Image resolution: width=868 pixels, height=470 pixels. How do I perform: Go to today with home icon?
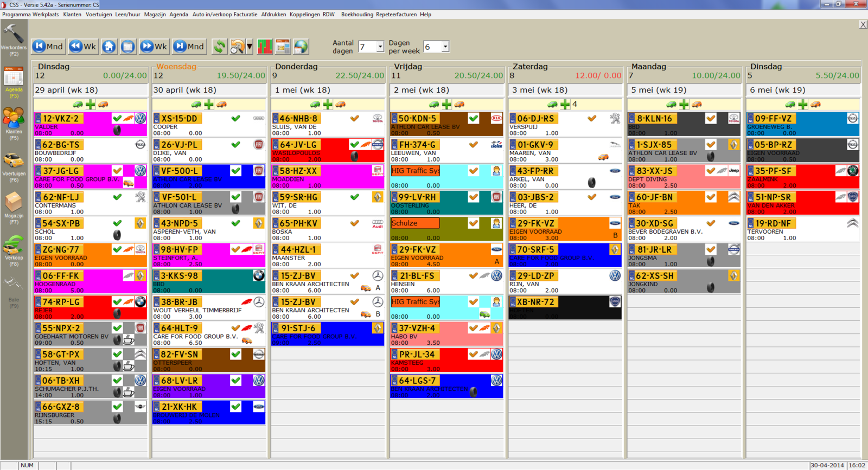point(109,47)
